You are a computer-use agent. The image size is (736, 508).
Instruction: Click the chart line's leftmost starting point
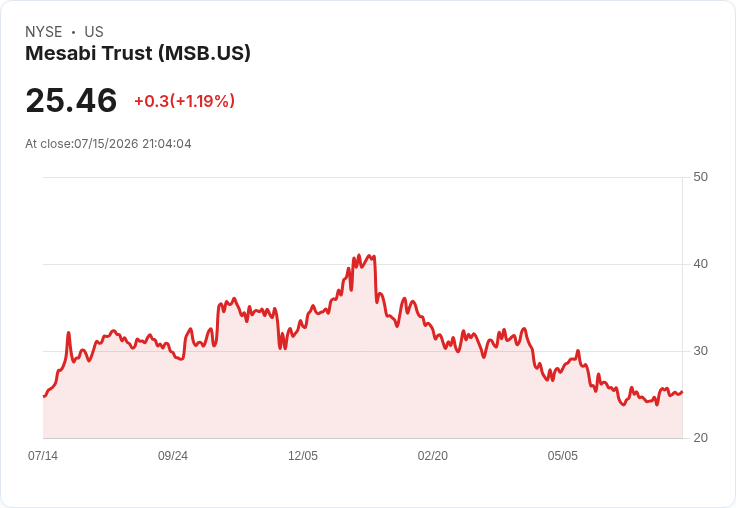44,396
